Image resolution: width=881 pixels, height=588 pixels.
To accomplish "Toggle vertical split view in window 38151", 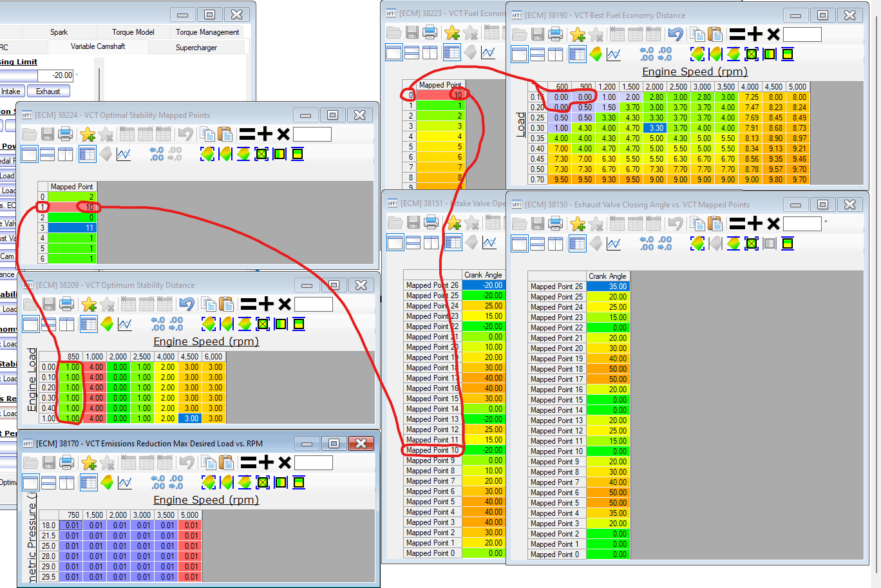I will point(431,243).
